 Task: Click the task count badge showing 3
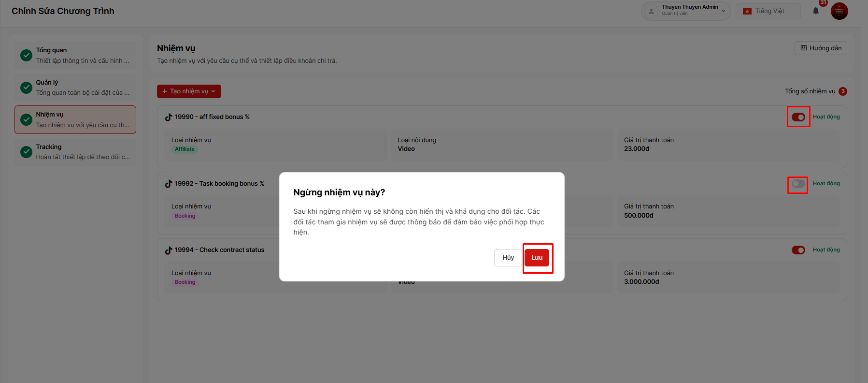(843, 91)
